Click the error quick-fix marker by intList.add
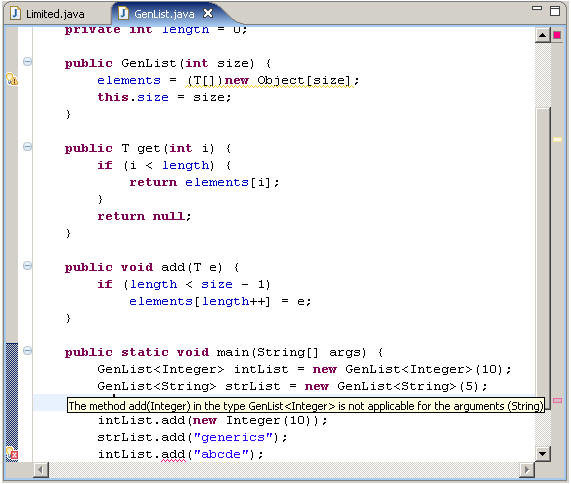 pyautogui.click(x=12, y=453)
